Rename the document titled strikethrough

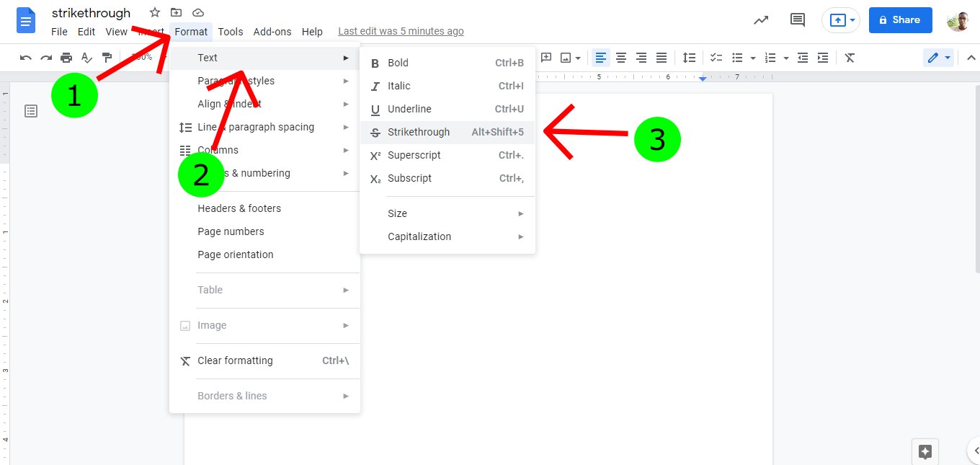(x=91, y=12)
